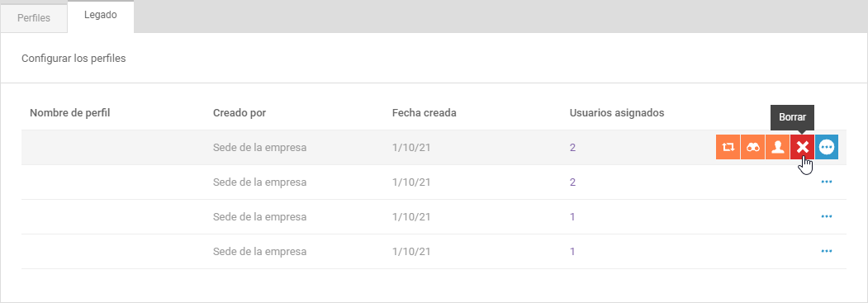The width and height of the screenshot is (868, 303).
Task: Click the orange duplicate/copy arrows icon
Action: coord(728,147)
